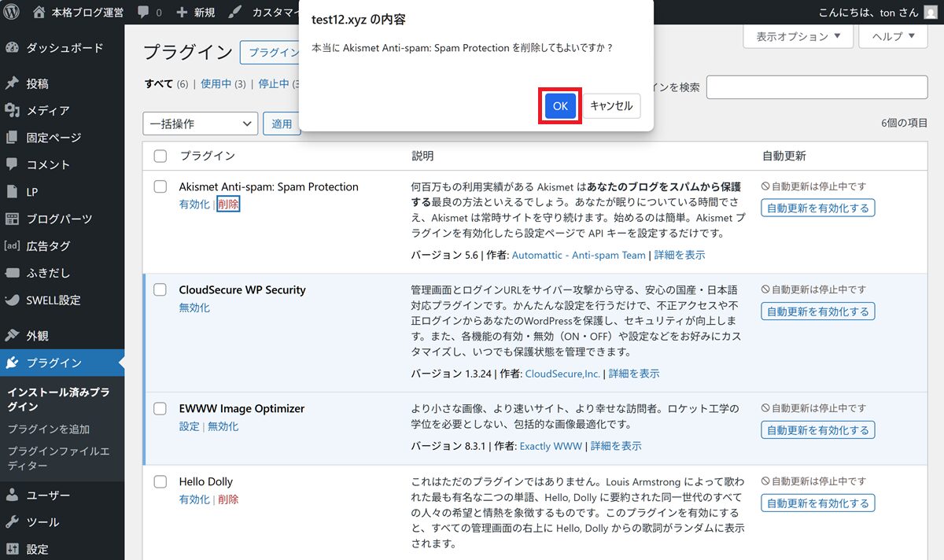Viewport: 944px width, 560px height.
Task: Click the dashboard gauge icon in sidebar
Action: tap(12, 48)
